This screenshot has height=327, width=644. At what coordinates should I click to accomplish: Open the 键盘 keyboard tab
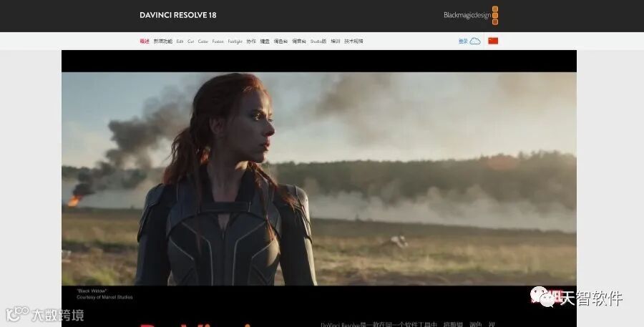[x=265, y=41]
